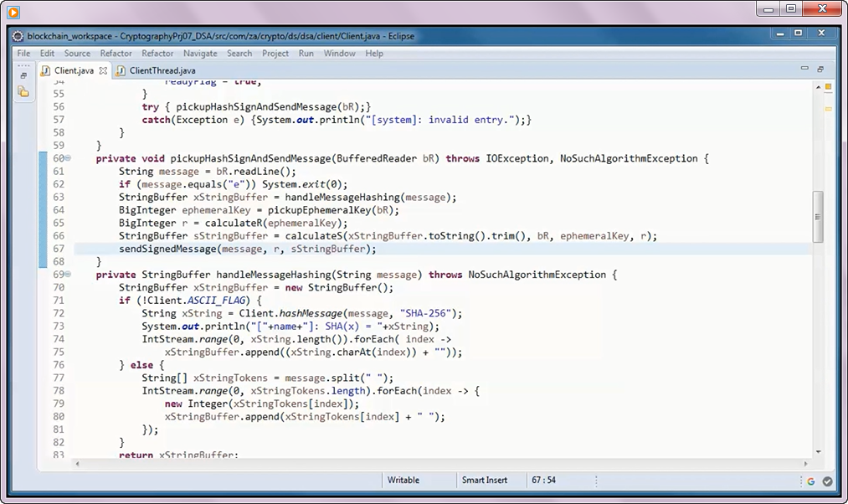Image resolution: width=848 pixels, height=504 pixels.
Task: Click the 67 : 54 cursor position field
Action: tap(543, 481)
